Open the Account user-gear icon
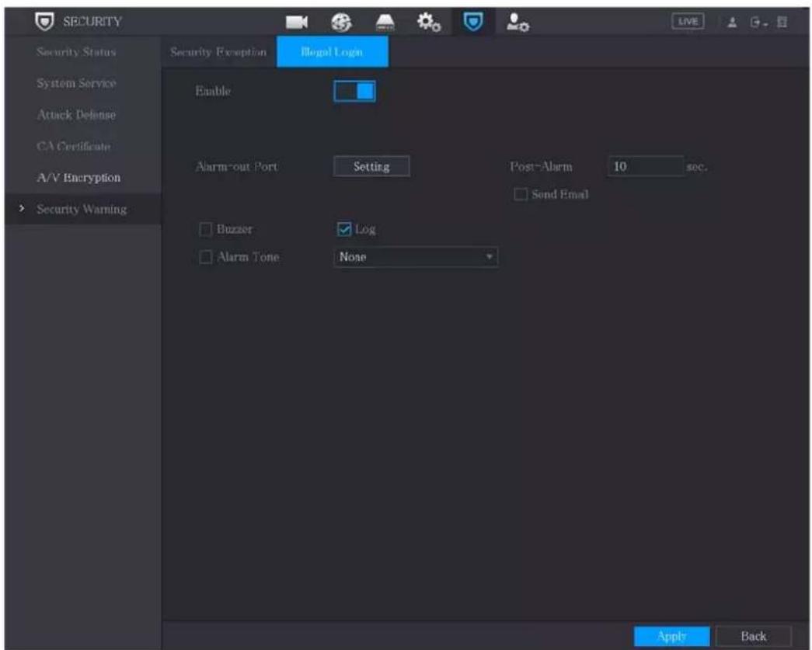Viewport: 812px width, 650px height. (x=518, y=23)
